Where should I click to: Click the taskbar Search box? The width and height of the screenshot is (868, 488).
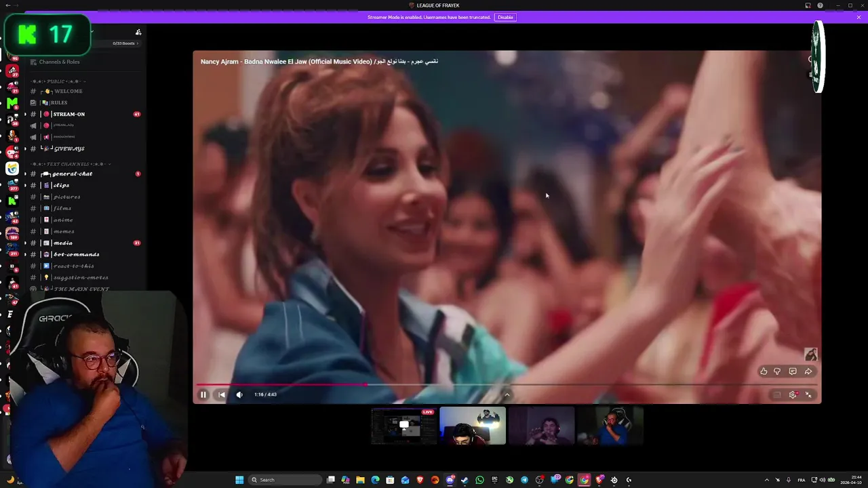[x=283, y=480]
